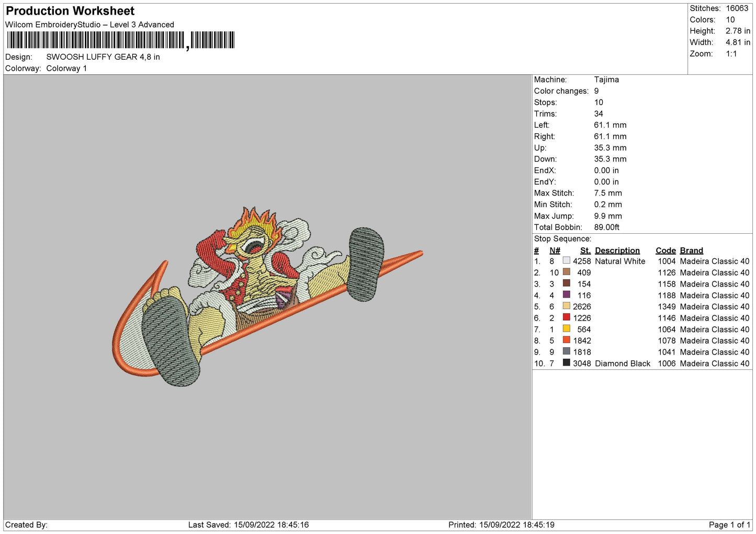Click the Luffy swoosh embroidery design preview
Image resolution: width=756 pixels, height=534 pixels.
267,296
